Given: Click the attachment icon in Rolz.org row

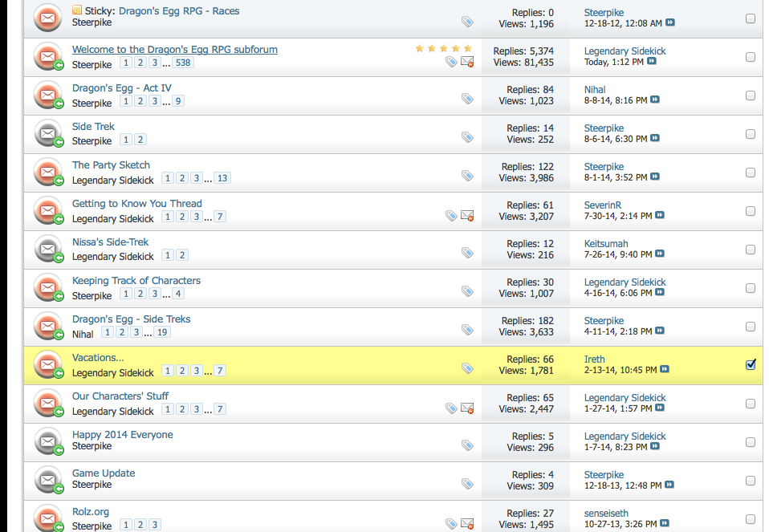Looking at the screenshot, I should (x=467, y=524).
